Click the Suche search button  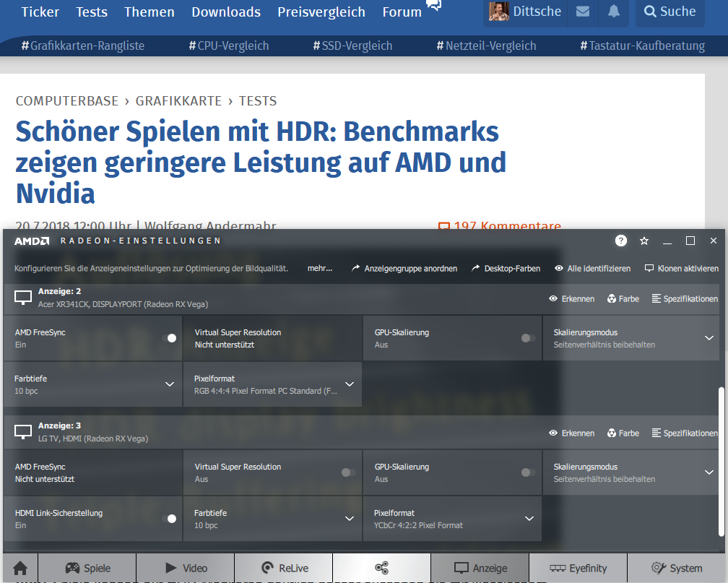pos(669,12)
